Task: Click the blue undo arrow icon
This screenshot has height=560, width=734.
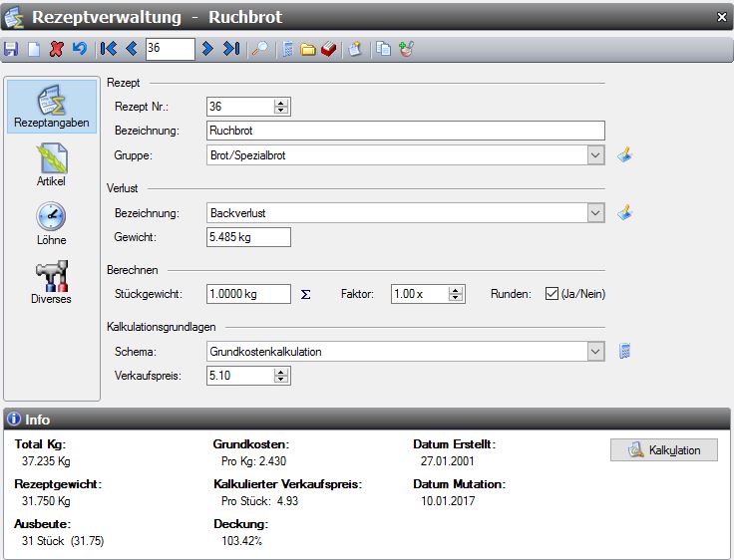Action: pyautogui.click(x=79, y=48)
